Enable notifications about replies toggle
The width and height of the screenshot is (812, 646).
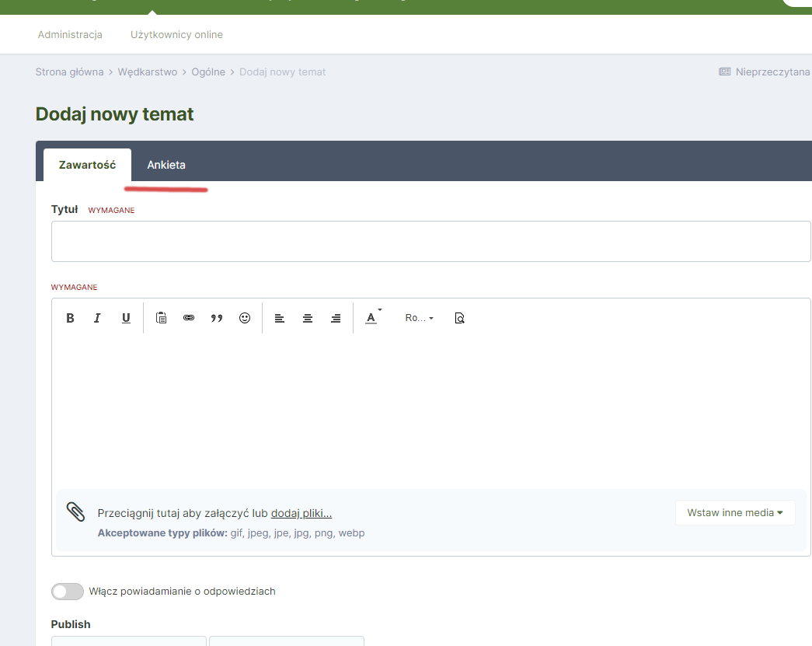click(68, 592)
